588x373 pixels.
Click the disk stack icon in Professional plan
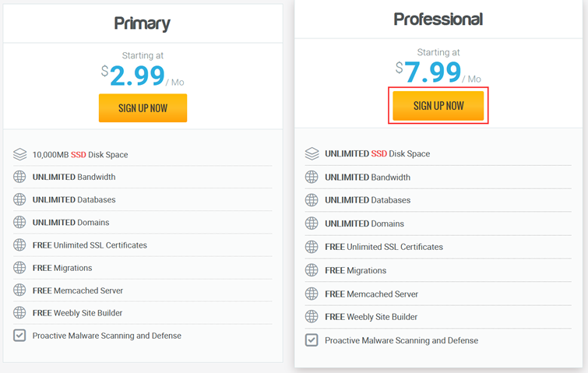[312, 153]
